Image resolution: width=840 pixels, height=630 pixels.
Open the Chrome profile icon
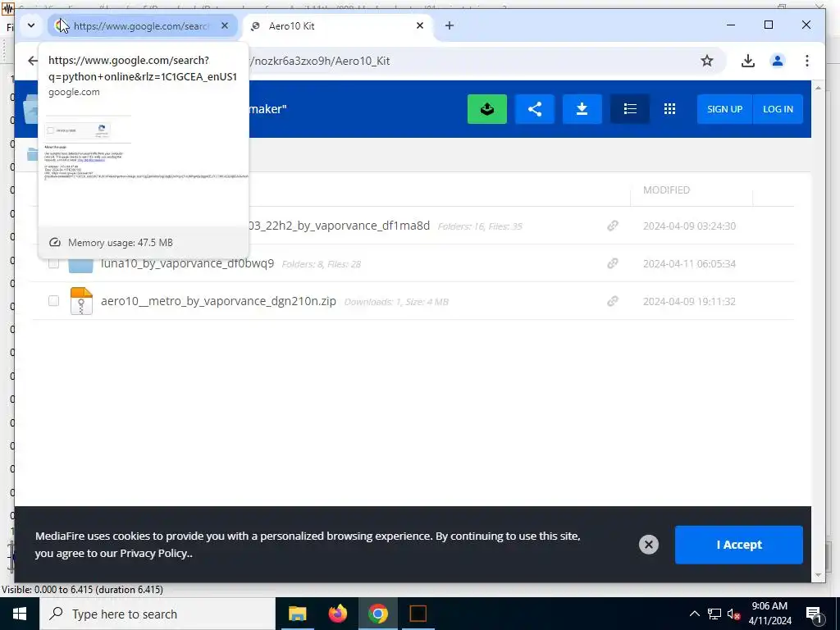click(x=778, y=61)
